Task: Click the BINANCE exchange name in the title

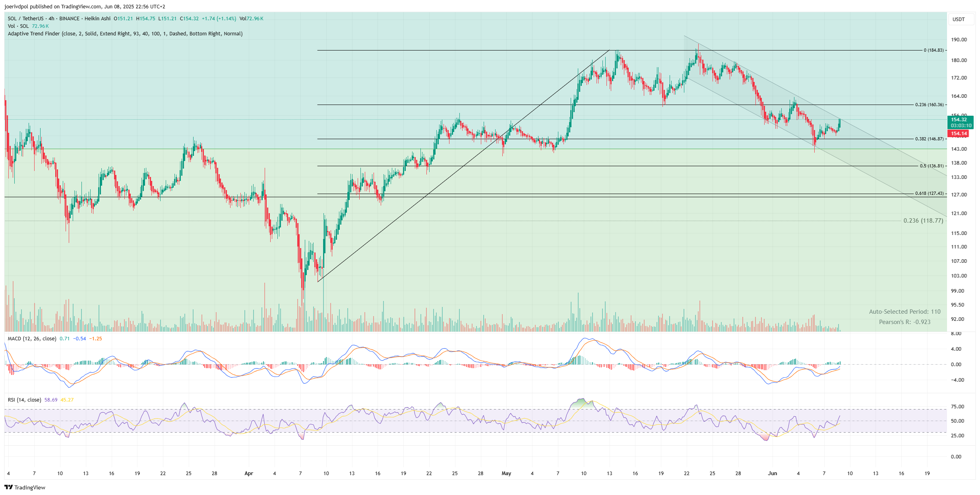Action: click(x=69, y=19)
